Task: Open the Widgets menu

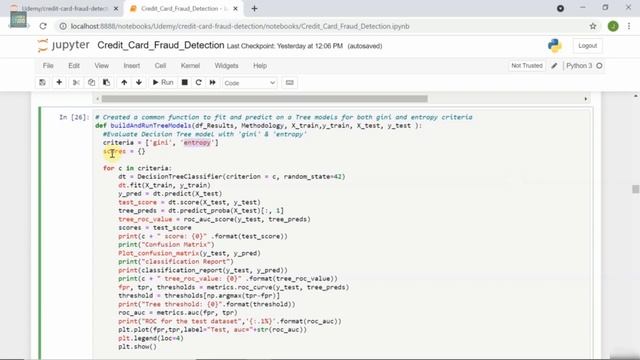Action: click(227, 66)
